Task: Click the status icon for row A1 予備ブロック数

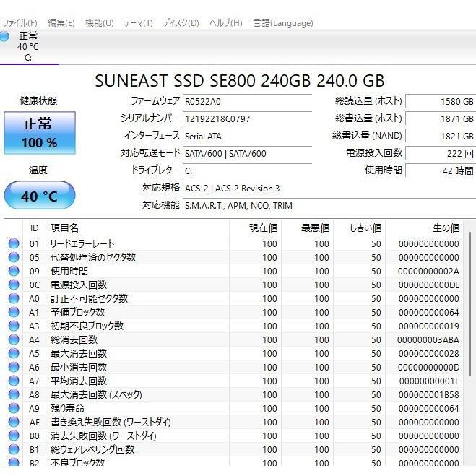Action: [x=14, y=312]
